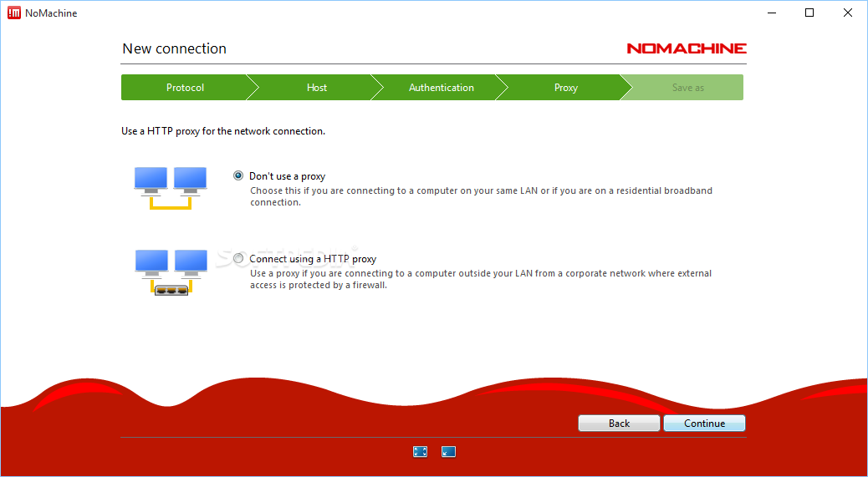
Task: Click the Back button
Action: pos(619,423)
